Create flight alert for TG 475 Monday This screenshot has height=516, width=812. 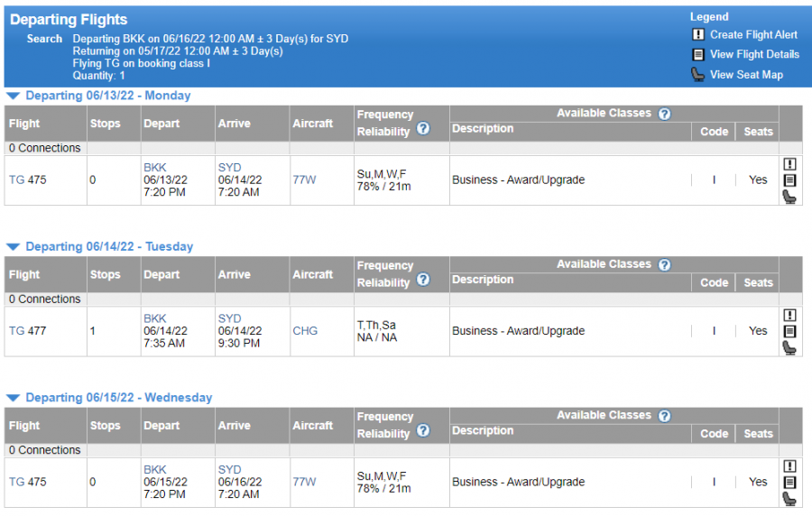click(789, 164)
